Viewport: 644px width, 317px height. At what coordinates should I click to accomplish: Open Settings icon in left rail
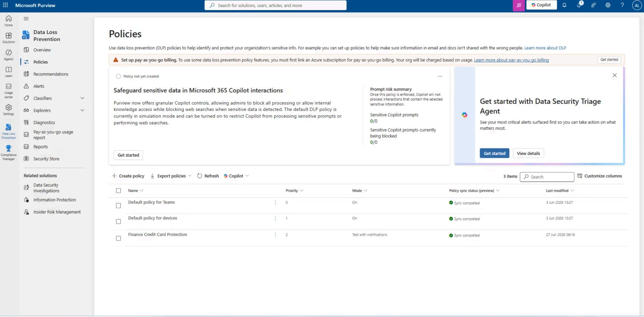[8, 110]
